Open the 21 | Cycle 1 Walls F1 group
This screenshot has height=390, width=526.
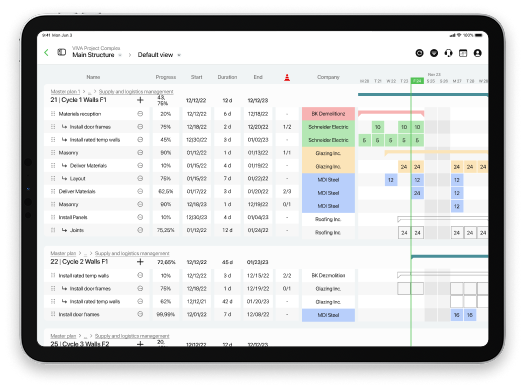point(78,100)
